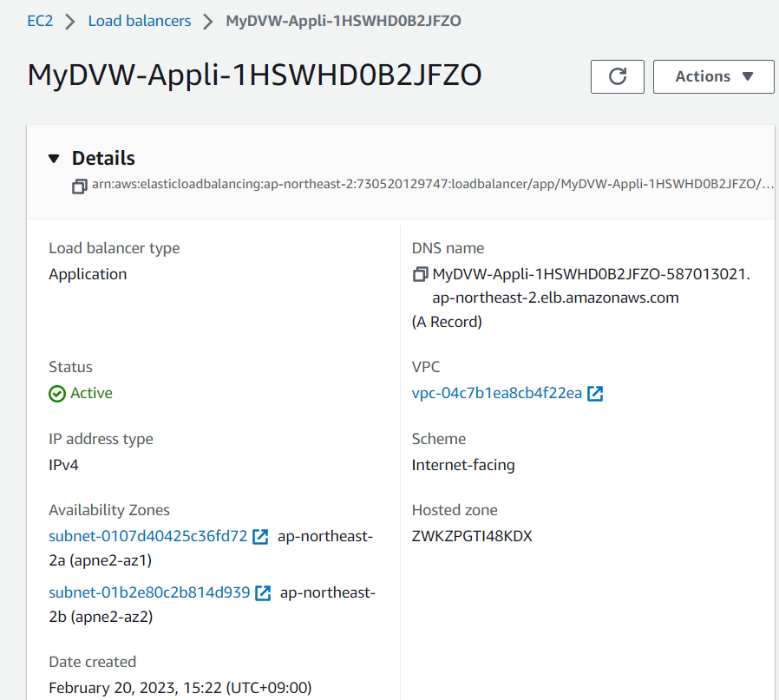Image resolution: width=779 pixels, height=700 pixels.
Task: Open subnet-0107d40425c36fd72 external link icon
Action: click(260, 537)
